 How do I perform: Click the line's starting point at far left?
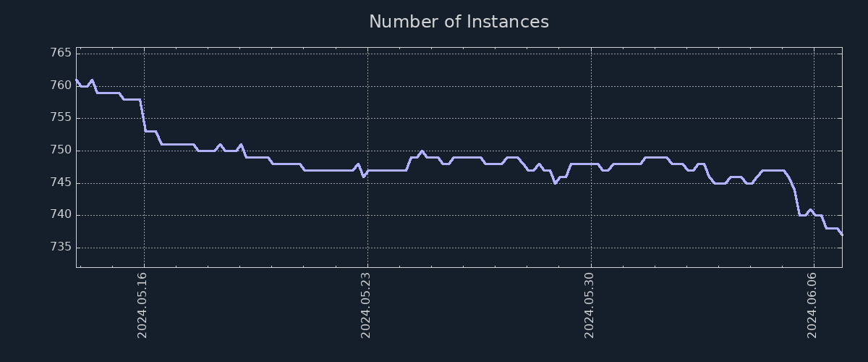77,80
